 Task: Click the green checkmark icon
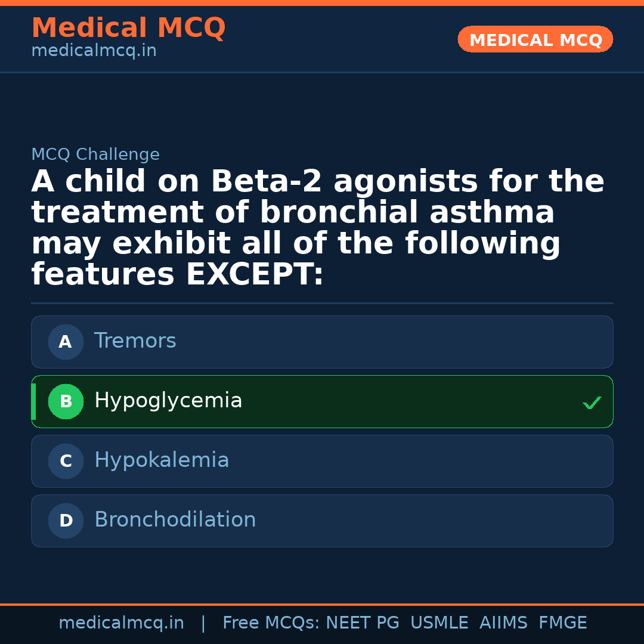pos(592,403)
